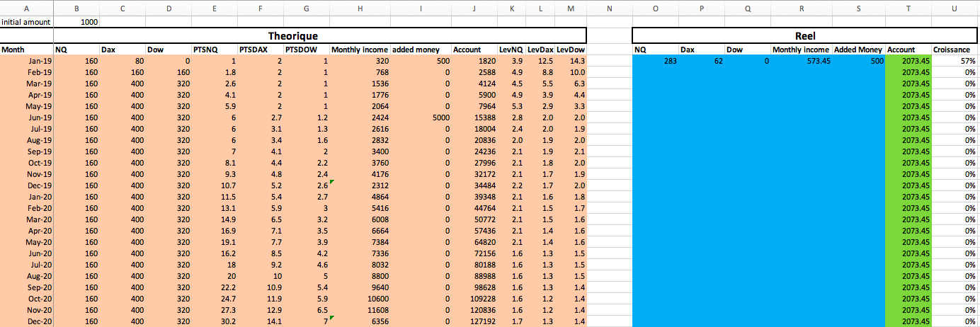980x327 pixels.
Task: Click the Month header cell
Action: click(x=26, y=50)
